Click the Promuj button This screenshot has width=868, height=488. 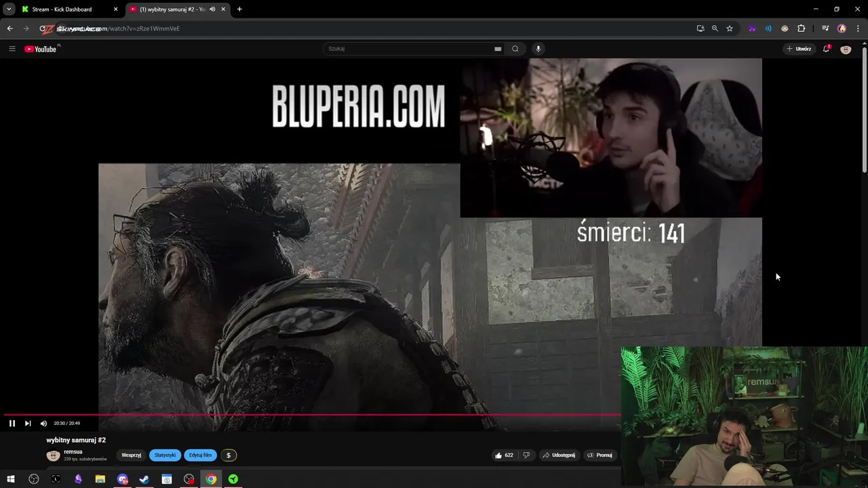[599, 455]
